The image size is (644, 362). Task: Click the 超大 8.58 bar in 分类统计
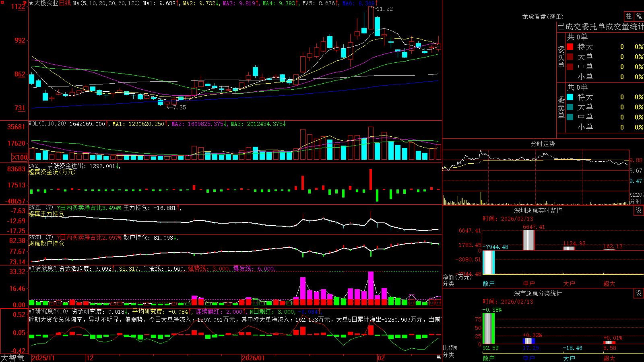(x=609, y=343)
